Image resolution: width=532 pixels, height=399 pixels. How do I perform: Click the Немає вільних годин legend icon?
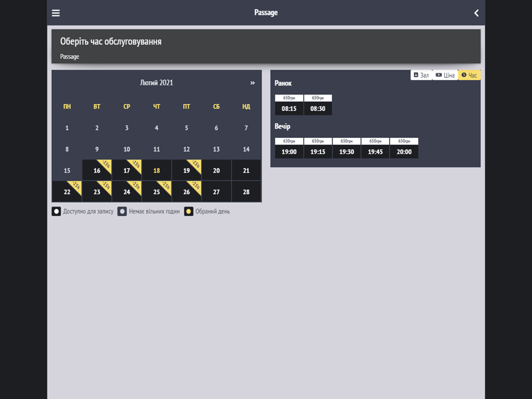(122, 211)
